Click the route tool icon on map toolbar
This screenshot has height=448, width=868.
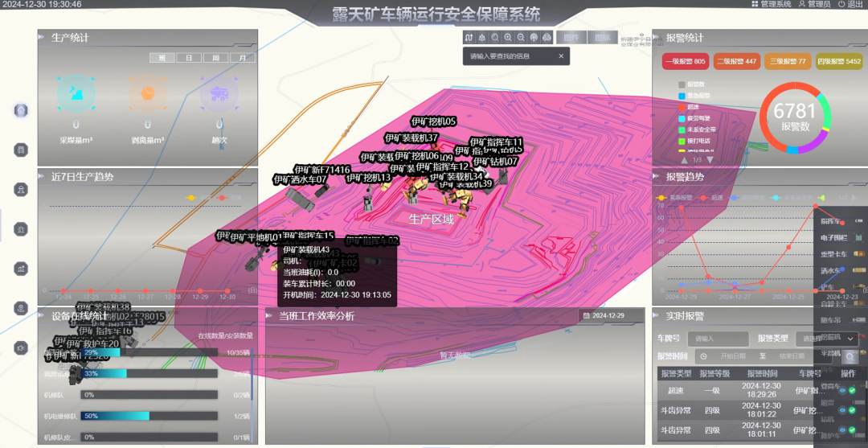tap(469, 38)
